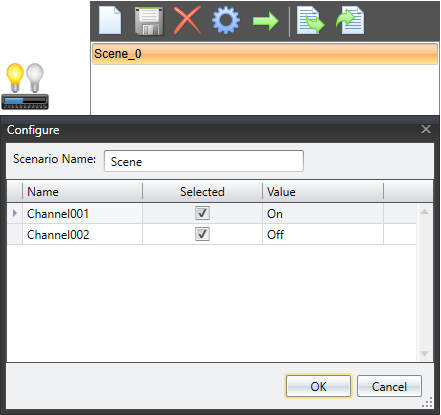
Task: Import scenes with document arrow-in icon
Action: click(x=350, y=21)
